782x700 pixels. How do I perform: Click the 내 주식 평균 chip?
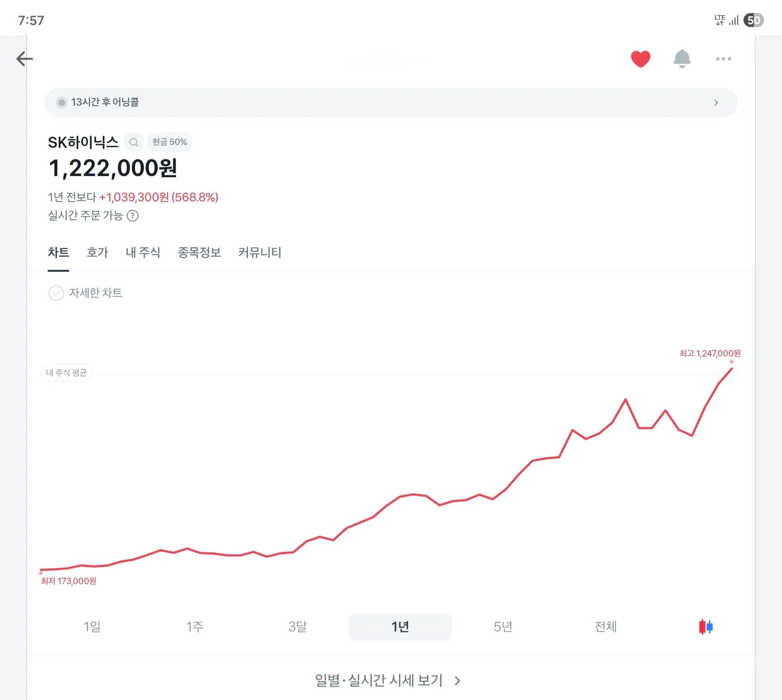pyautogui.click(x=67, y=373)
